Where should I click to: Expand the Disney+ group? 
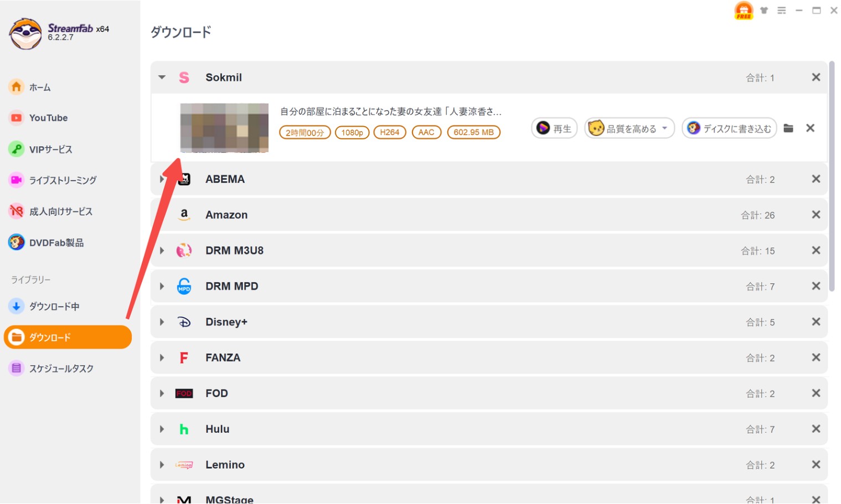162,322
